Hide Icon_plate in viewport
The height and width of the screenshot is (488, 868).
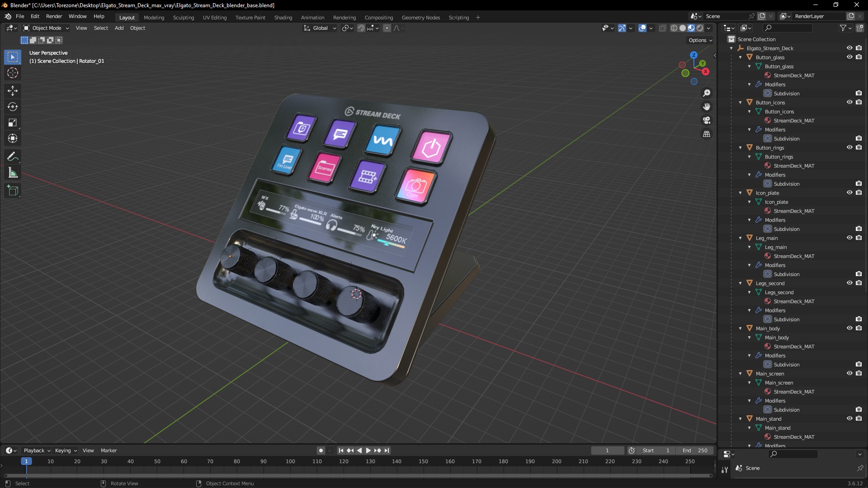point(849,192)
